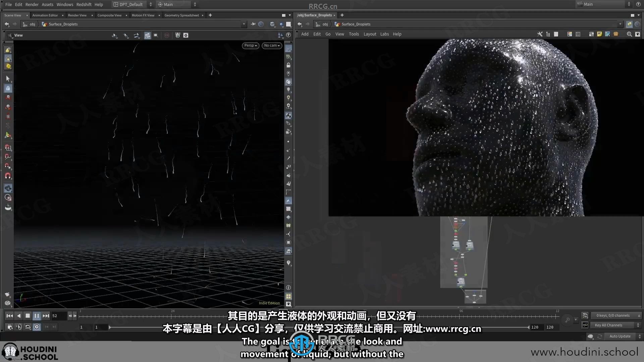Add a background image to network

point(607,34)
